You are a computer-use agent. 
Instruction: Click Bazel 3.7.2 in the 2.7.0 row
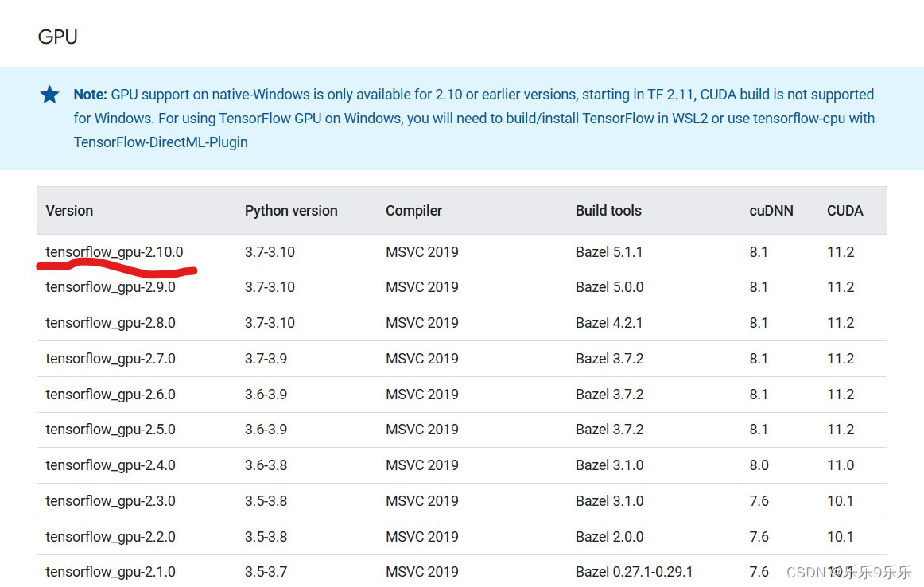[609, 359]
